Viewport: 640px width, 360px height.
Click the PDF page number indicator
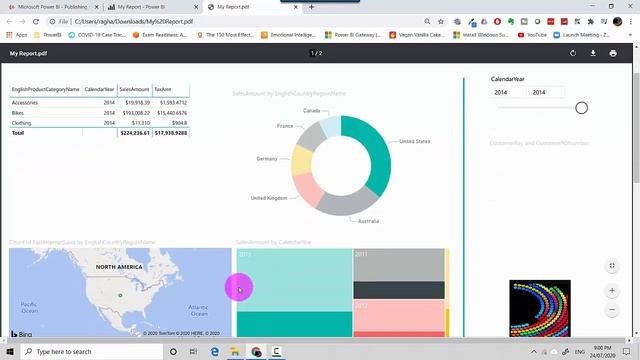coord(316,53)
